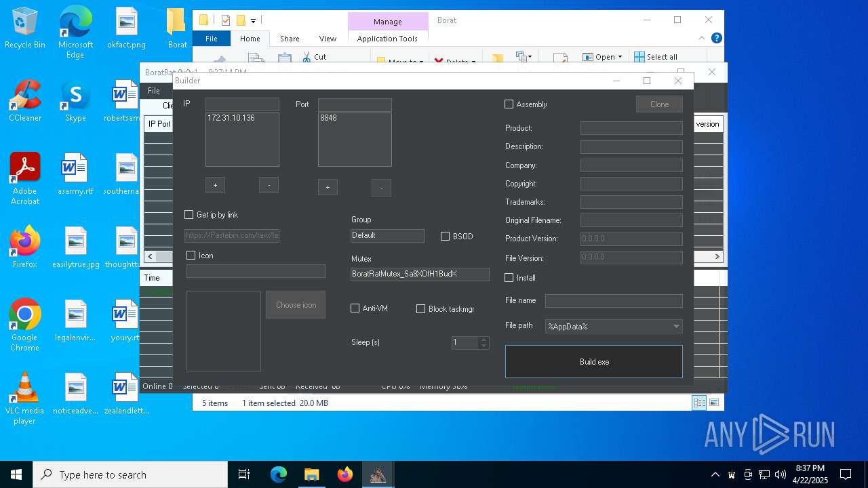Click the Build exe button
The height and width of the screenshot is (488, 868).
point(594,362)
